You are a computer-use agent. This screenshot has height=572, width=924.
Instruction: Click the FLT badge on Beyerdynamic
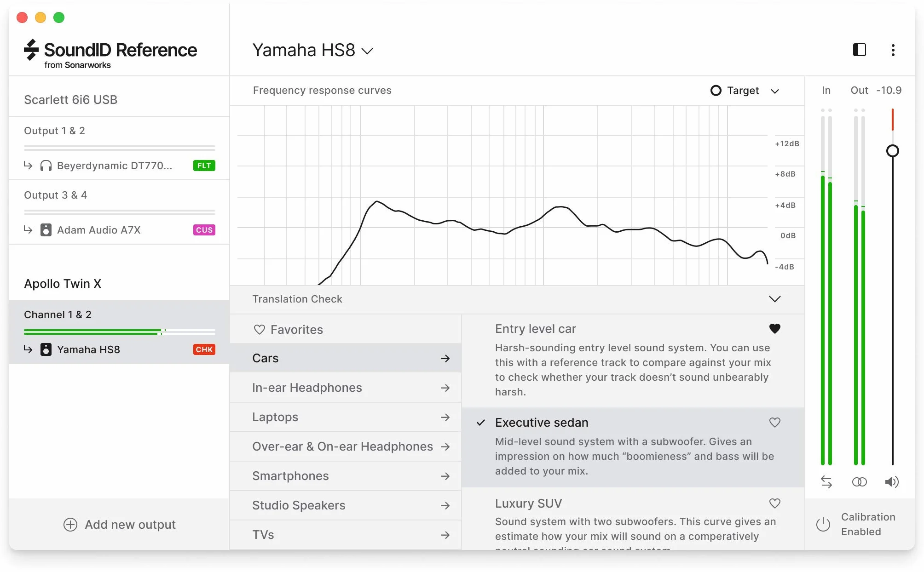tap(204, 166)
